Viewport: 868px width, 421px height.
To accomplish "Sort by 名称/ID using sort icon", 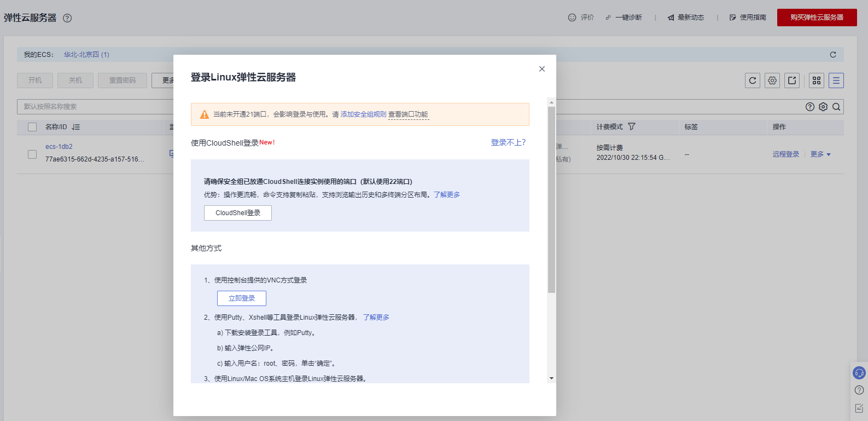I will [76, 127].
